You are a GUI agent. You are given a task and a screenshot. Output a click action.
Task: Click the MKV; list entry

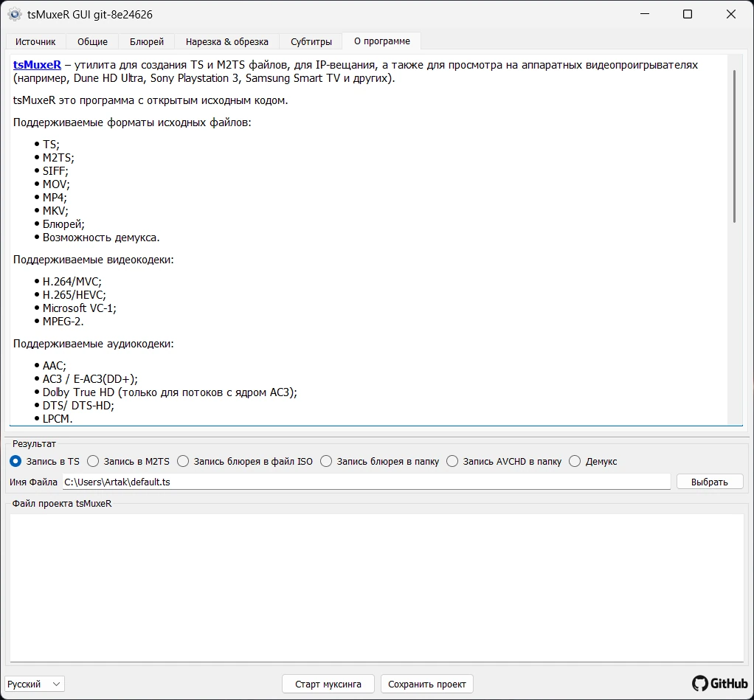tap(55, 210)
